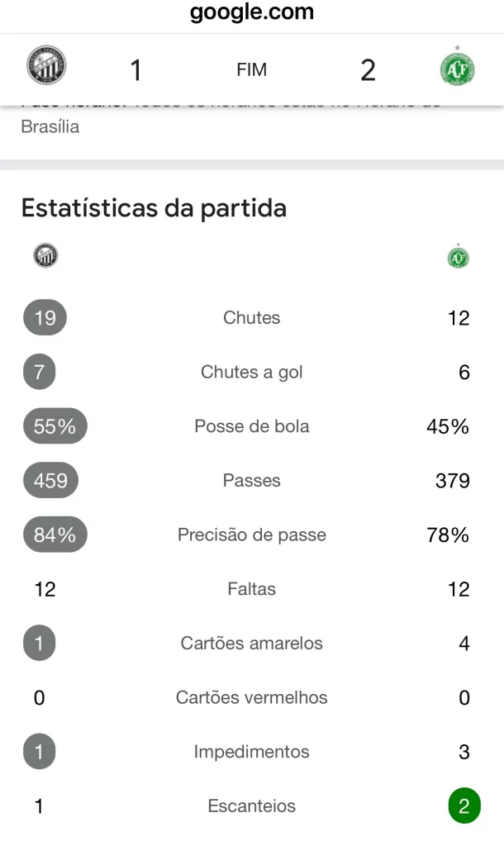Open the google.com address bar
504x846 pixels.
tap(252, 12)
